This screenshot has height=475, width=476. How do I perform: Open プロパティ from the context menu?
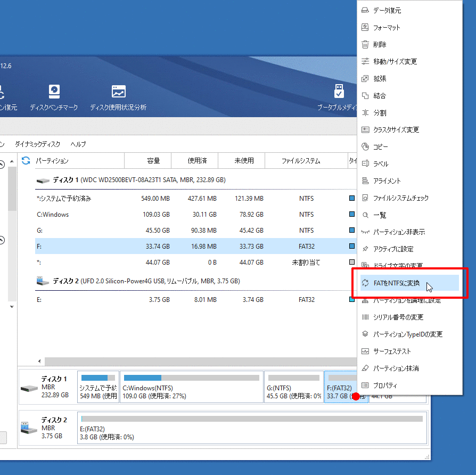(x=385, y=386)
